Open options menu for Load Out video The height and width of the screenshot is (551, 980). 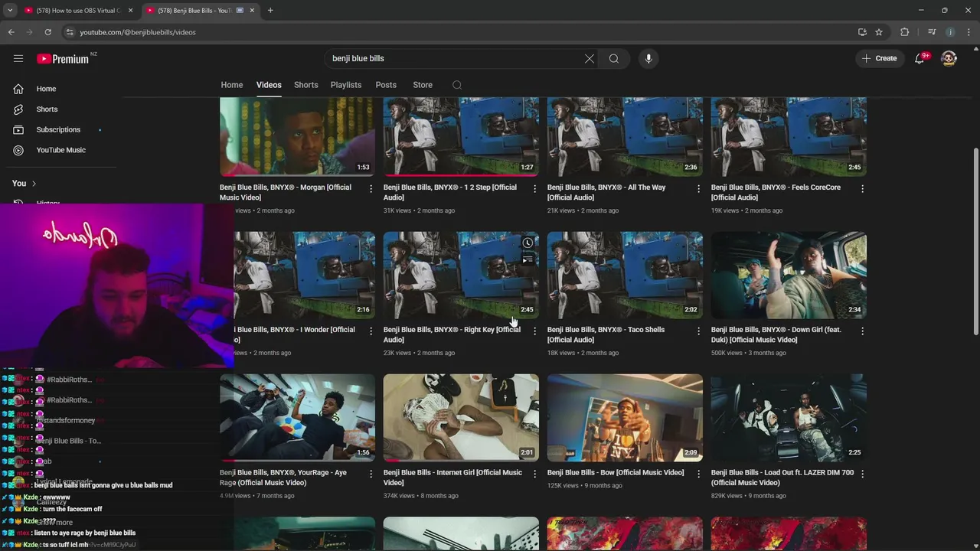pos(863,474)
